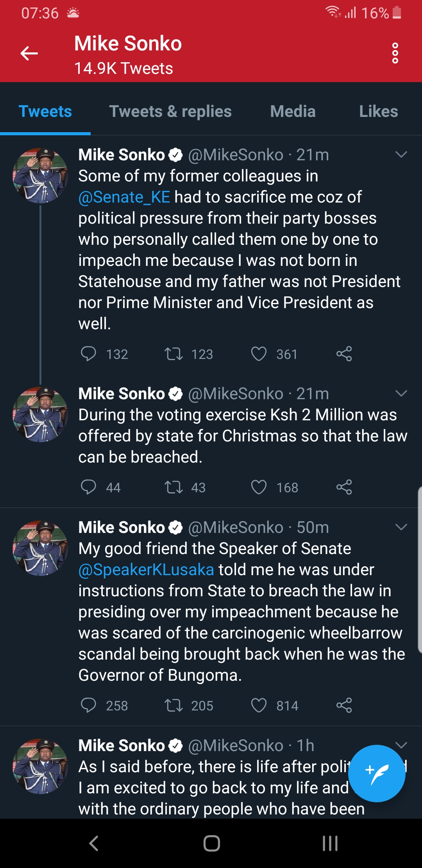Expand options chevron on Ksh 2 Million tweet
This screenshot has width=422, height=868.
point(401,393)
